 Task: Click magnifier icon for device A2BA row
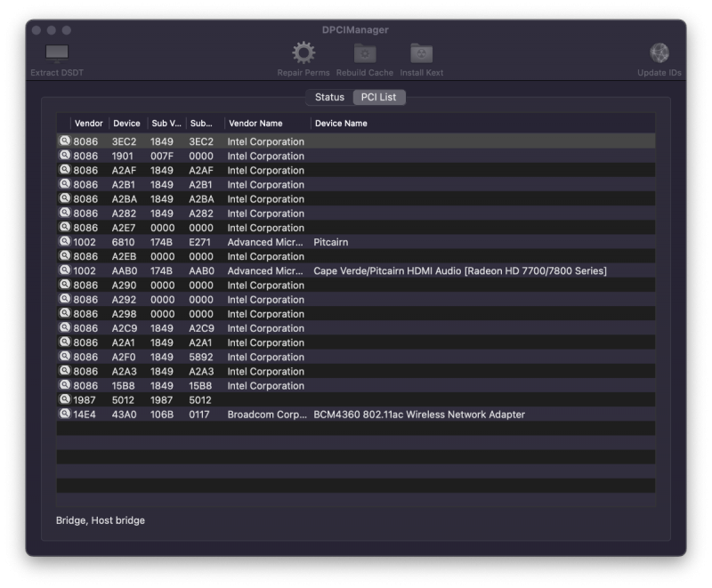pos(65,198)
